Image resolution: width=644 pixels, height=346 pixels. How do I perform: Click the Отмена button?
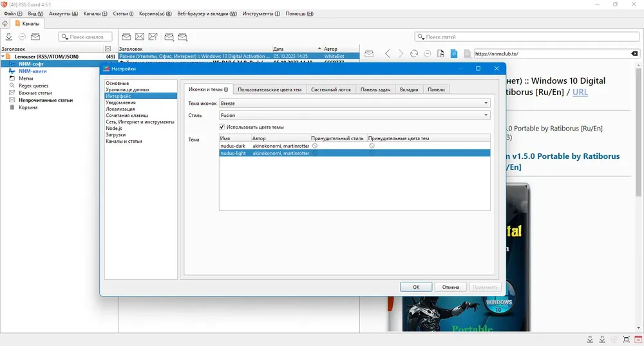(x=451, y=287)
